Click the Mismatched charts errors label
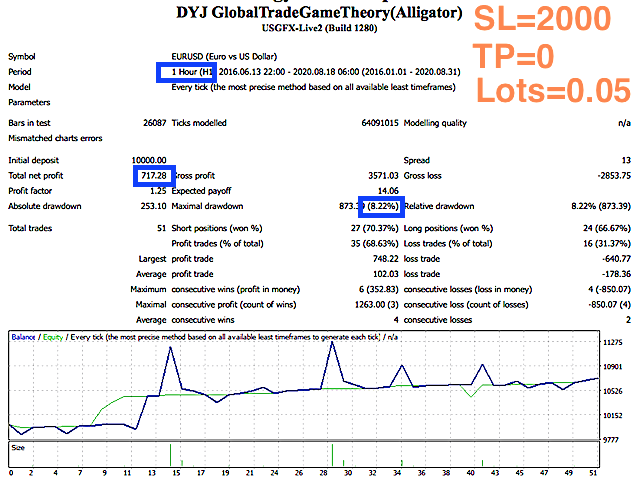This screenshot has width=640, height=480. (55, 138)
